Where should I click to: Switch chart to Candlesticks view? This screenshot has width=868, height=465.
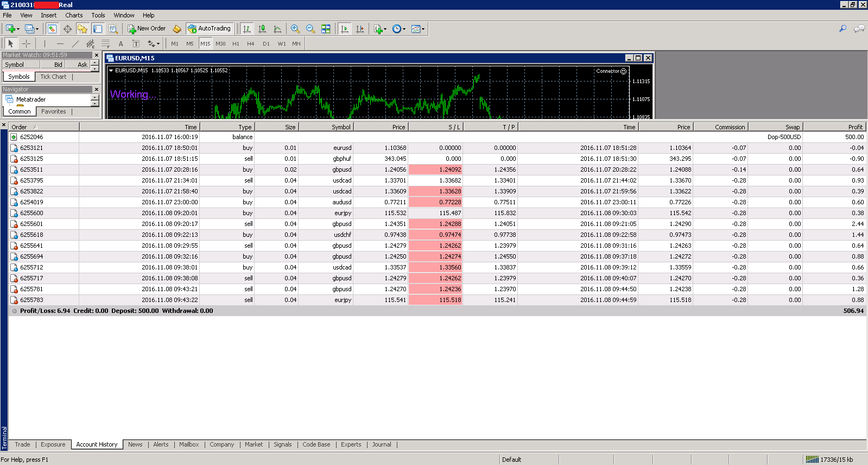pyautogui.click(x=262, y=29)
